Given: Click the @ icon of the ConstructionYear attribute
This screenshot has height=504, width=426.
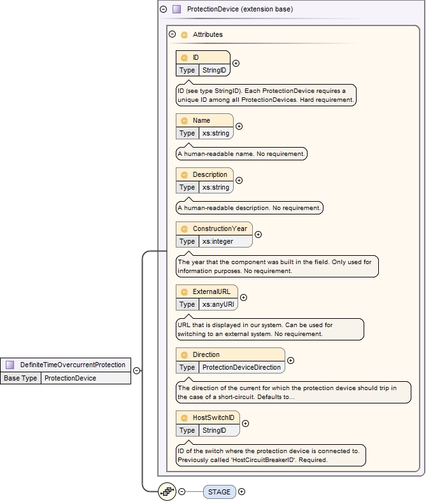Looking at the screenshot, I should pos(184,228).
